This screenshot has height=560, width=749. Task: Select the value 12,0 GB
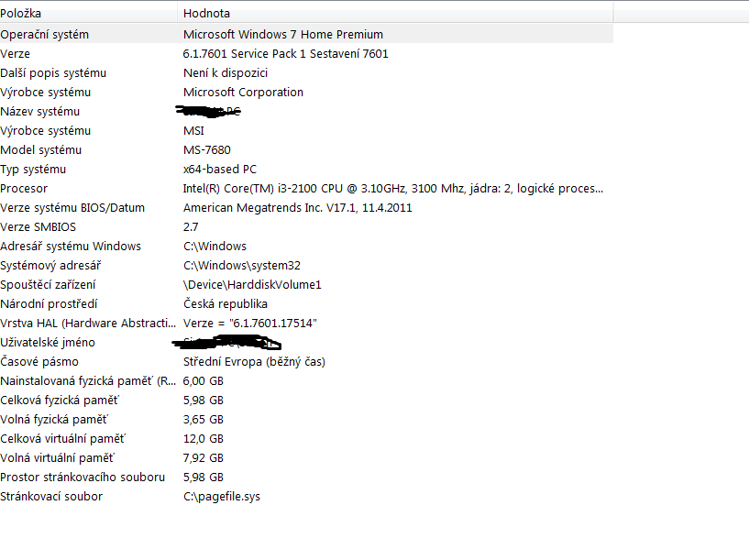pos(203,439)
